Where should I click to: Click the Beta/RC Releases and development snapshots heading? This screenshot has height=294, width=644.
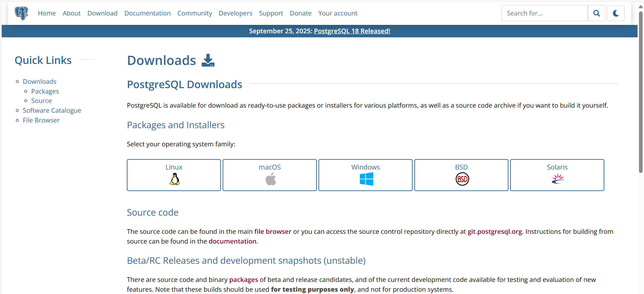246,260
